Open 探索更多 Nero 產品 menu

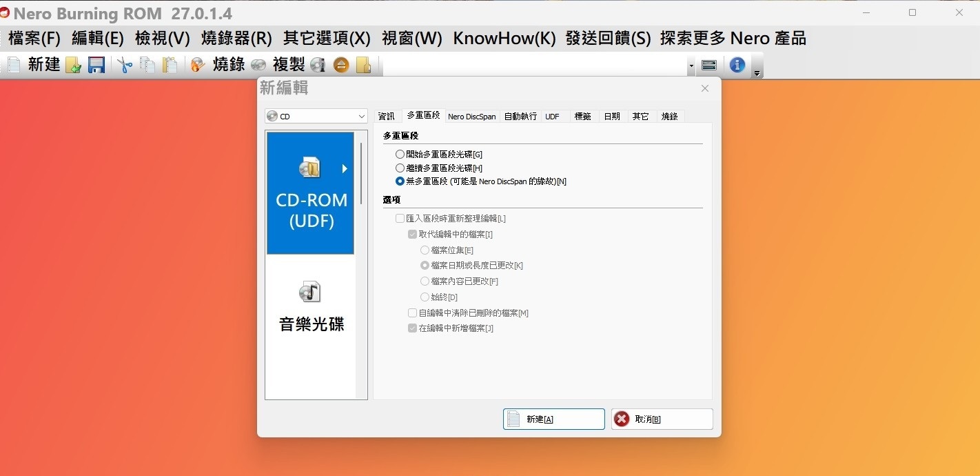(x=733, y=39)
